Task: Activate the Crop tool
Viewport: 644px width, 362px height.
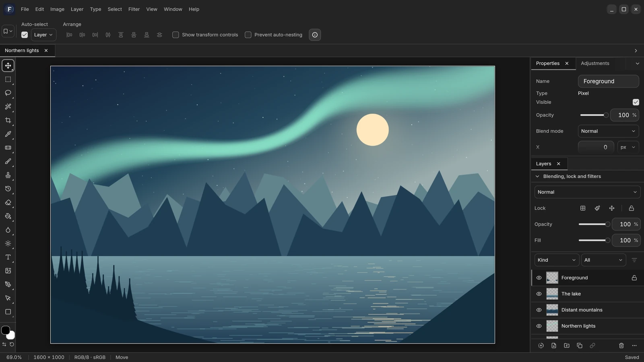Action: pyautogui.click(x=8, y=120)
